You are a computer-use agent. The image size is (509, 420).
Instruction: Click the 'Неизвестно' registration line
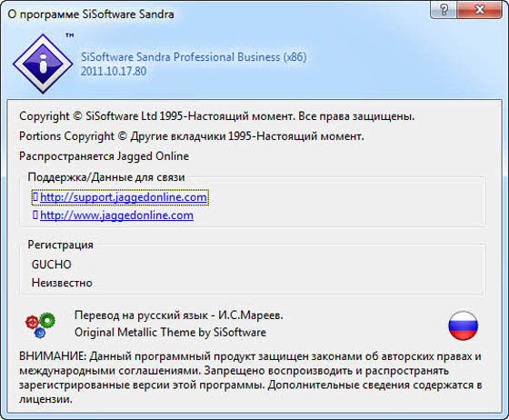62,283
